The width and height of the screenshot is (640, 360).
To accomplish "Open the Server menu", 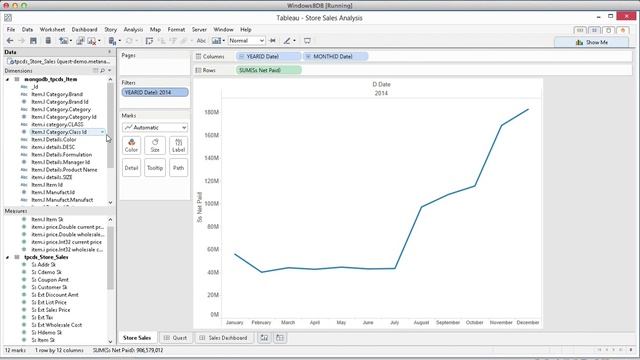I will tap(199, 29).
